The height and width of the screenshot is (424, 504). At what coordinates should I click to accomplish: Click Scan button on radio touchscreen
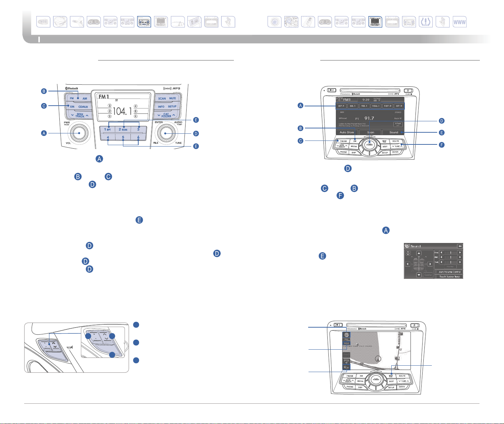(x=371, y=132)
